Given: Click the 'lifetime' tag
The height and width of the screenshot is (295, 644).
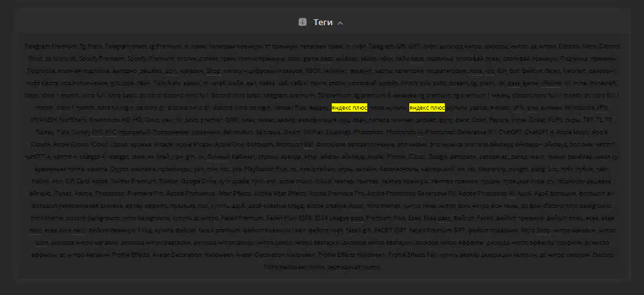Looking at the screenshot, I should (x=550, y=83).
